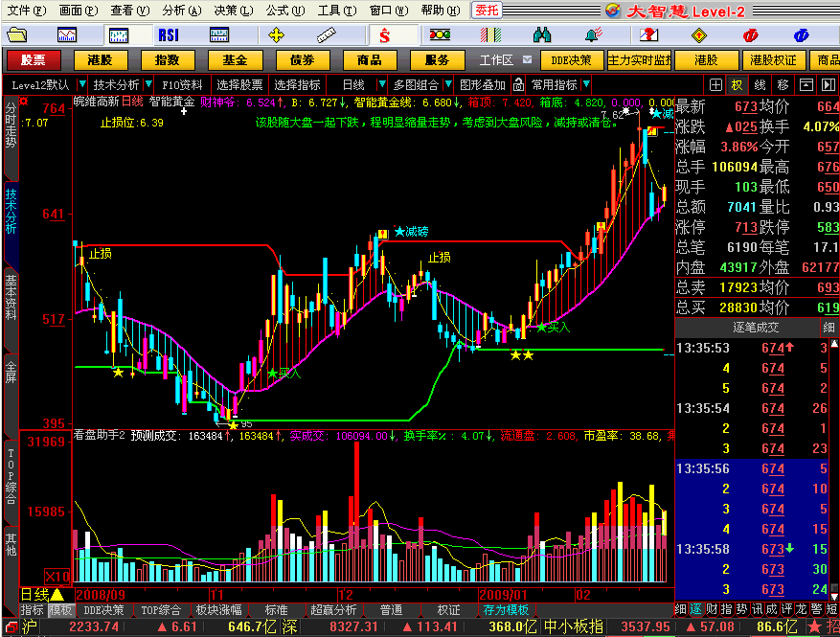Toggle the 权 ex-rights adjustment button
Viewport: 840px width, 637px height.
pos(738,84)
